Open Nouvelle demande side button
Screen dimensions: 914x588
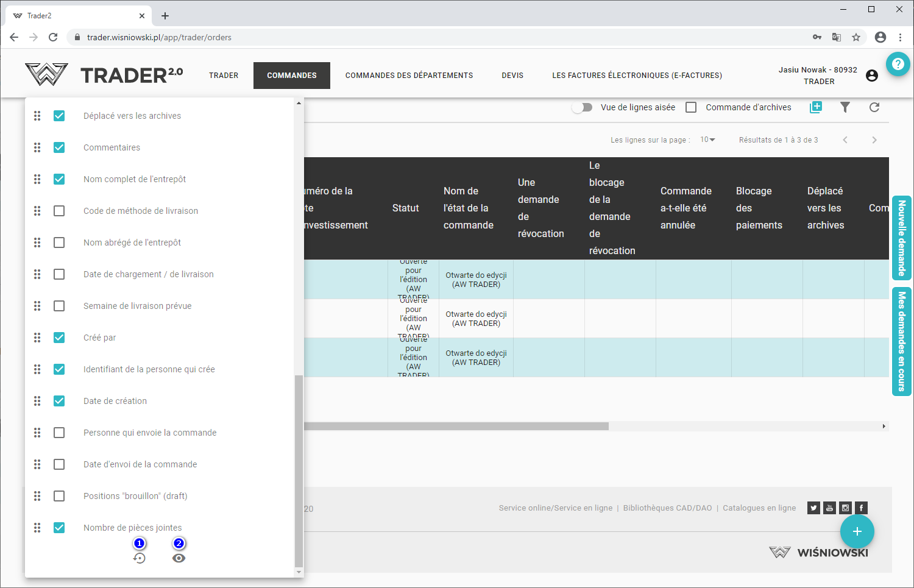pos(901,238)
